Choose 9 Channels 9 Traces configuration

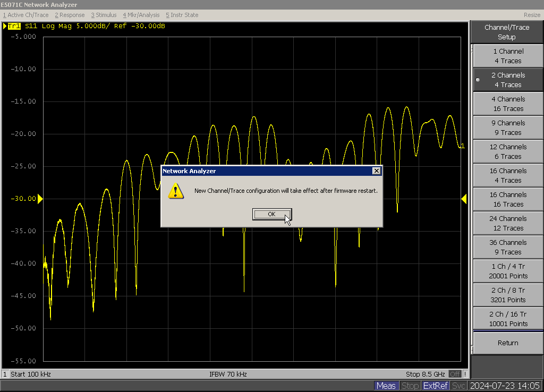tap(507, 128)
